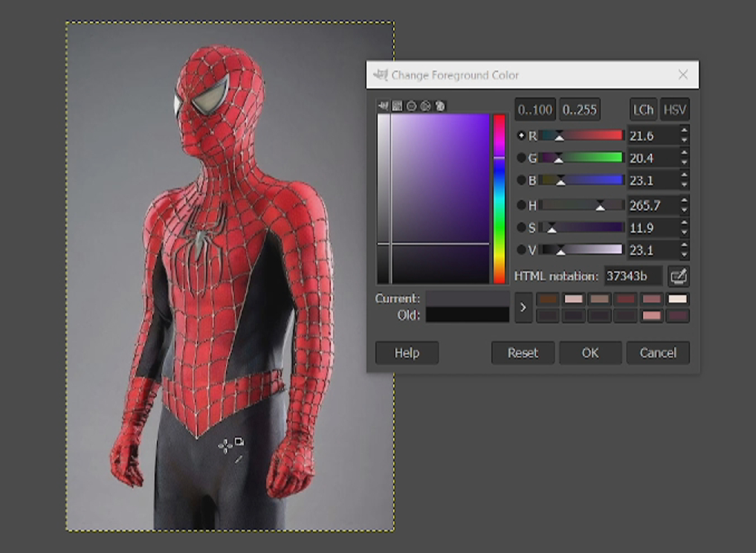Open the Palette selector icon

pyautogui.click(x=439, y=106)
